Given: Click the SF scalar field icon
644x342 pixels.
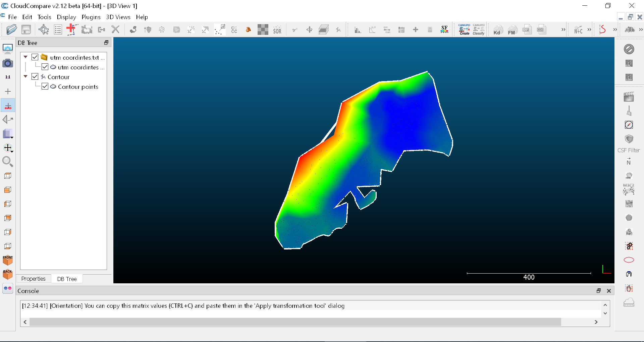Looking at the screenshot, I should pyautogui.click(x=444, y=30).
